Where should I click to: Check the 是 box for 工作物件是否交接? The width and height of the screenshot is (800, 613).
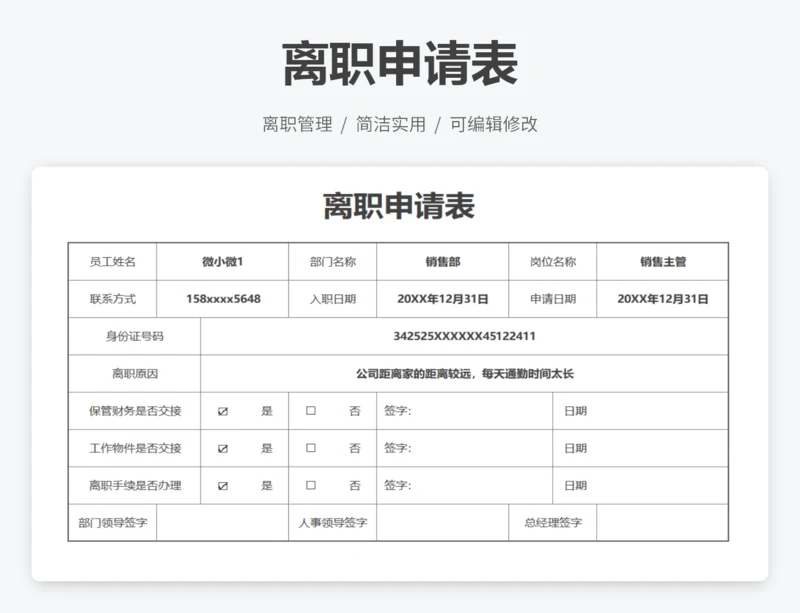coord(223,449)
